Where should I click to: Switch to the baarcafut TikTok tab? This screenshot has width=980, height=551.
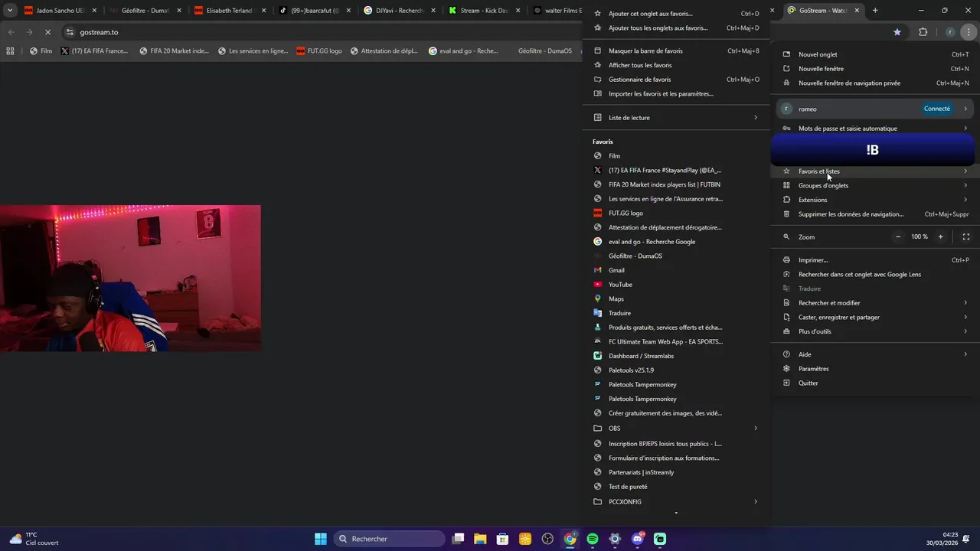tap(314, 11)
